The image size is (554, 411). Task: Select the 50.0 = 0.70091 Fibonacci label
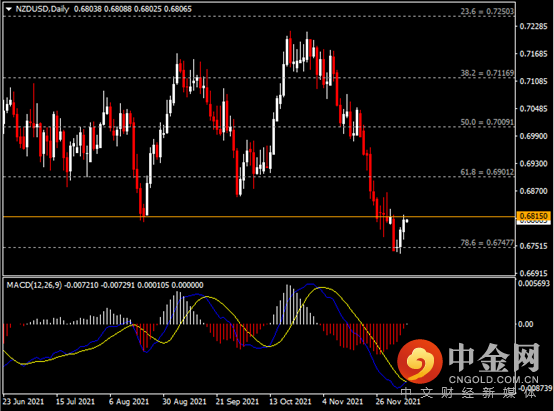pyautogui.click(x=487, y=122)
